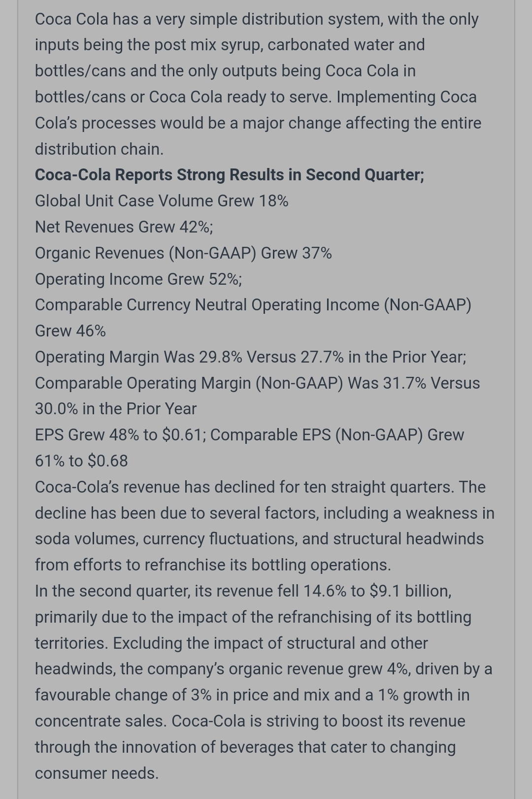Click the 'soda volumes, currency fluctuations' line
Viewport: 532px width, 799px height.
pyautogui.click(x=259, y=539)
